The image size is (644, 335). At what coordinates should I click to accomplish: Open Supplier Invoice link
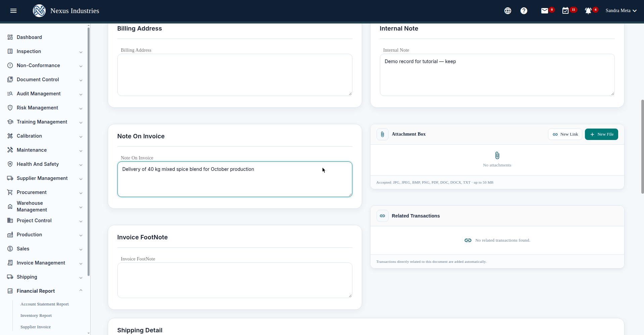coord(36,327)
